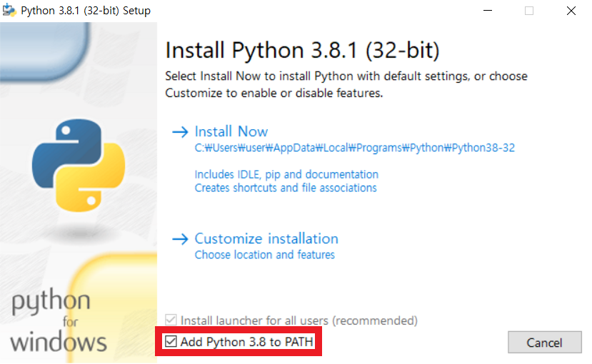Click the Python setup icon in title bar

9,10
